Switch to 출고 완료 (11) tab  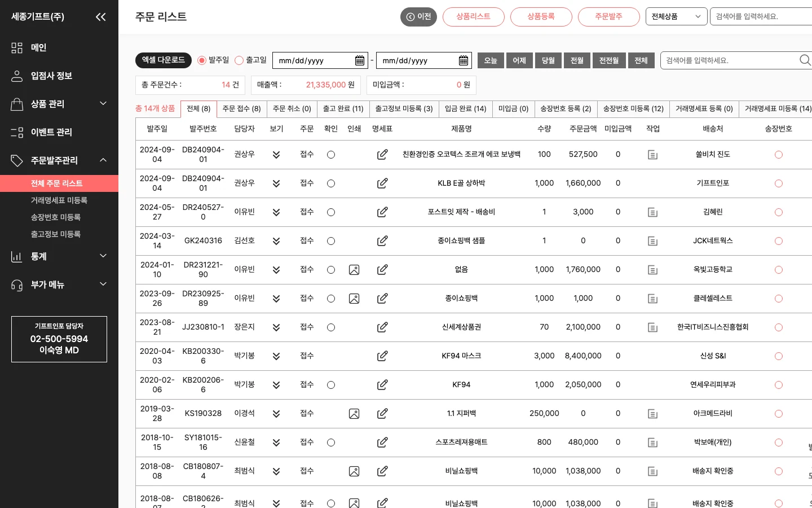pos(343,108)
